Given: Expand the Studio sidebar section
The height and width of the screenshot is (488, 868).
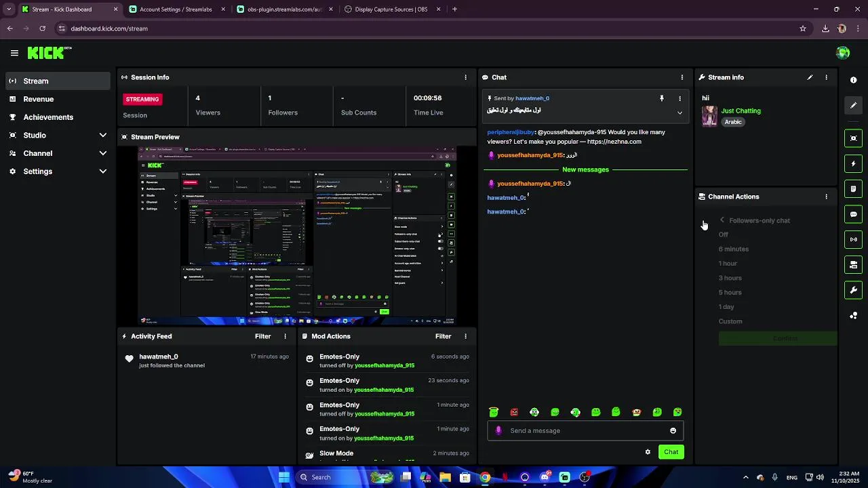Looking at the screenshot, I should tap(58, 135).
